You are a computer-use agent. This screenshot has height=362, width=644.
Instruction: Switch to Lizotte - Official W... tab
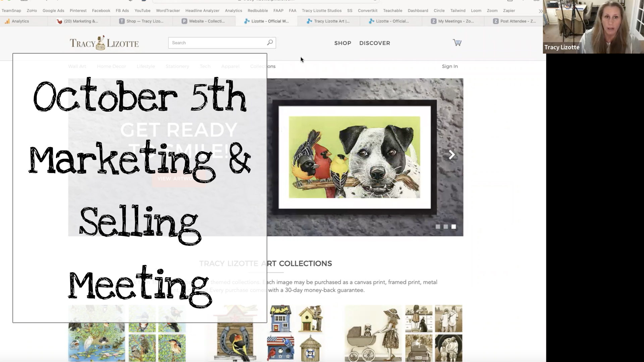[267, 21]
